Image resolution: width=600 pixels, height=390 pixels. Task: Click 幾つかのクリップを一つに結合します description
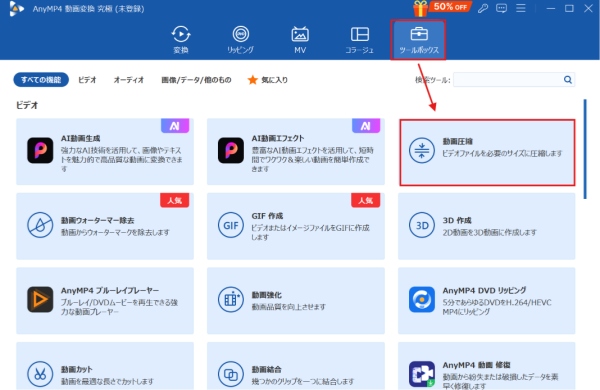(303, 381)
